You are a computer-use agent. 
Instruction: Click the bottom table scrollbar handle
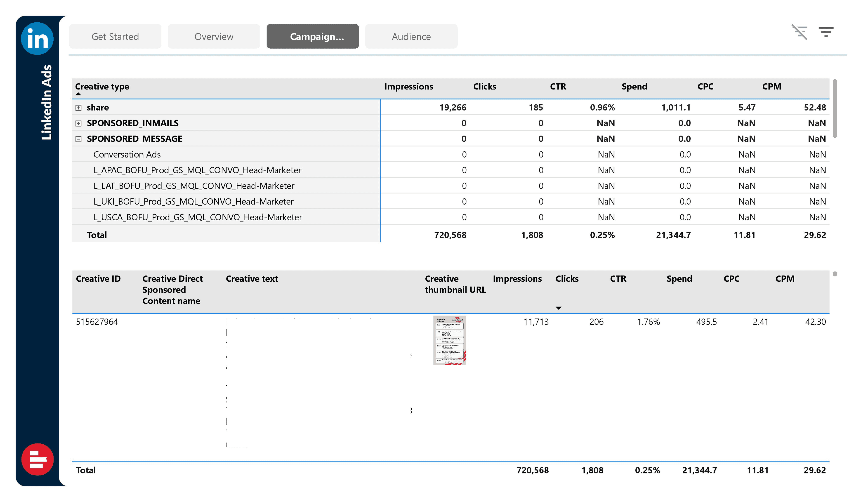835,274
